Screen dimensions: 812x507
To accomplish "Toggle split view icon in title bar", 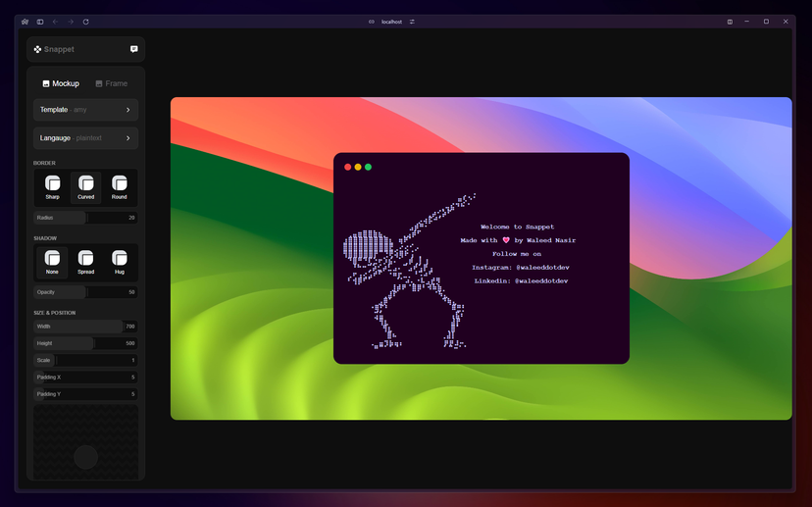I will click(x=730, y=22).
